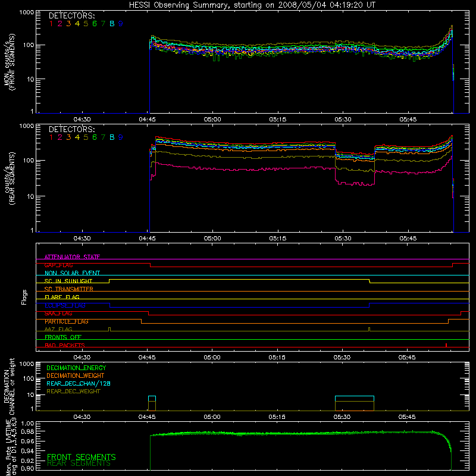Screen dimensions: 476x476
Task: Click the 04:45 tick in rear segments panel
Action: point(147,239)
